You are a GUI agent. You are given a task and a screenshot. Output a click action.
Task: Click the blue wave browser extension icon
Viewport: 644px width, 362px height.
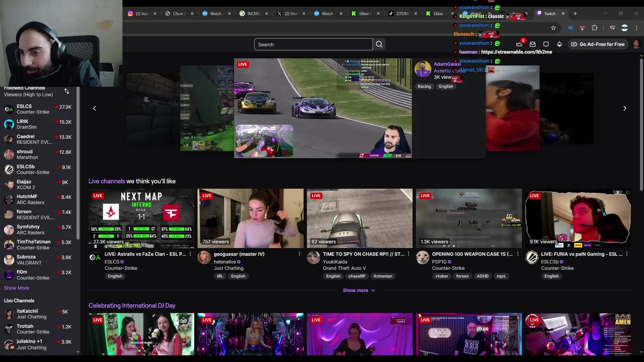(x=570, y=28)
